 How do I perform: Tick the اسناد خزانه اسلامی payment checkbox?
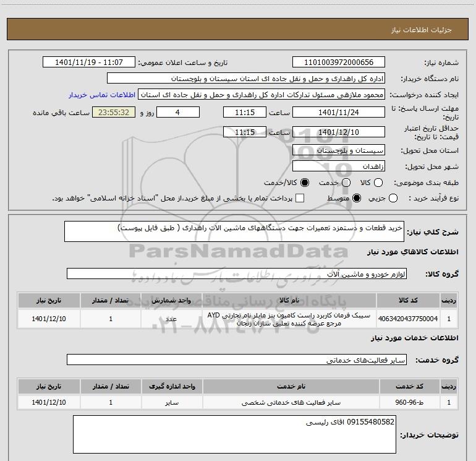coord(300,199)
